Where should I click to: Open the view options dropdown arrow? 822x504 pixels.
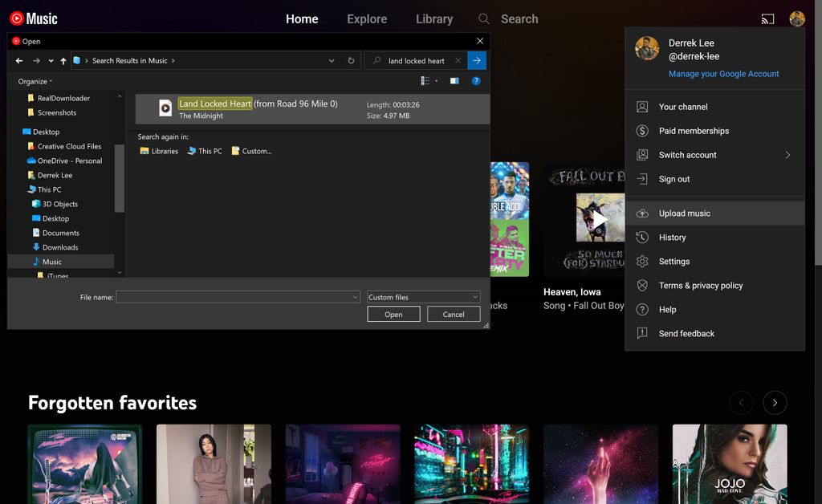point(437,81)
